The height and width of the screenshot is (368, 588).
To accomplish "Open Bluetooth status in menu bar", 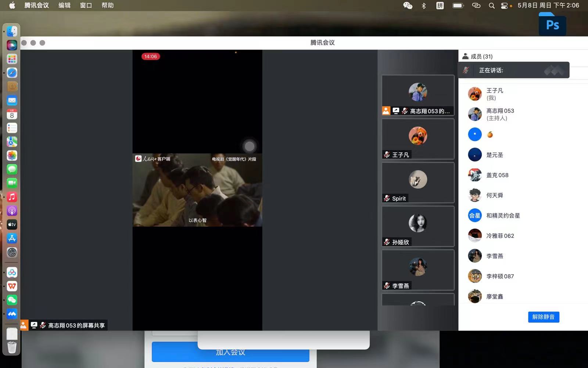I will tap(424, 6).
